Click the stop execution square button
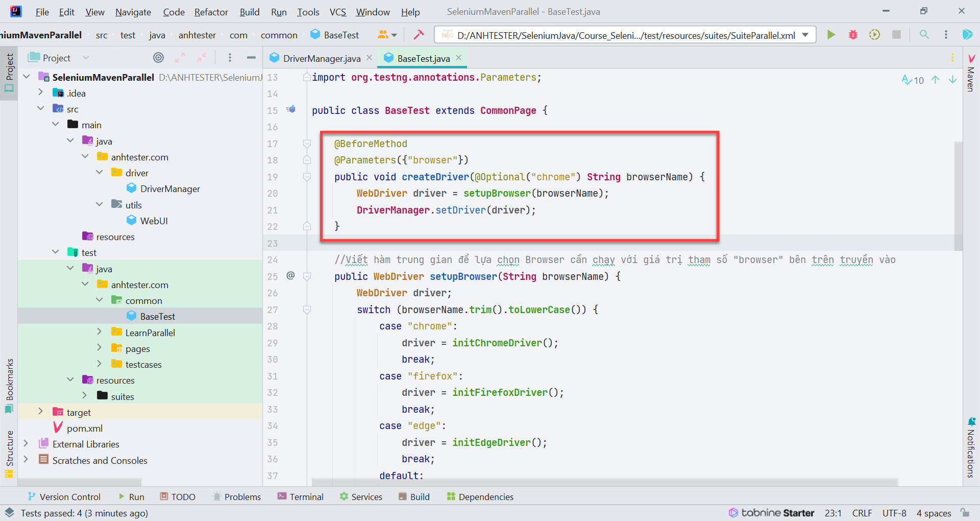 tap(896, 35)
